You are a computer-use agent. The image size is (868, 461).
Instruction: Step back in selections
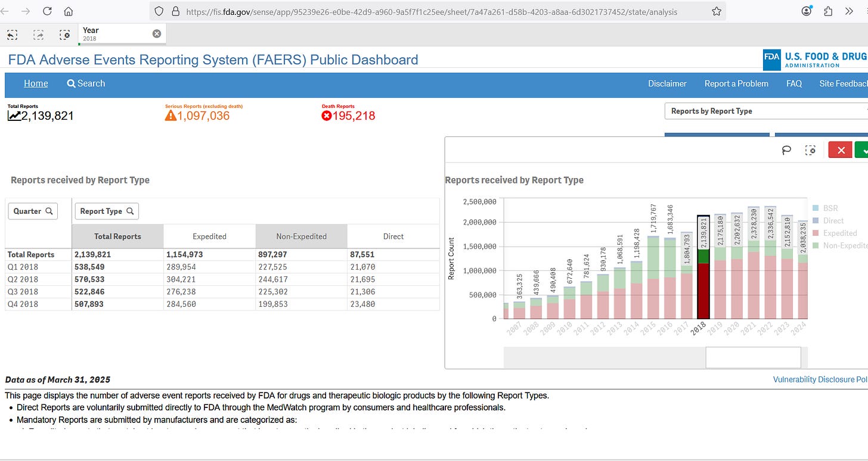12,35
